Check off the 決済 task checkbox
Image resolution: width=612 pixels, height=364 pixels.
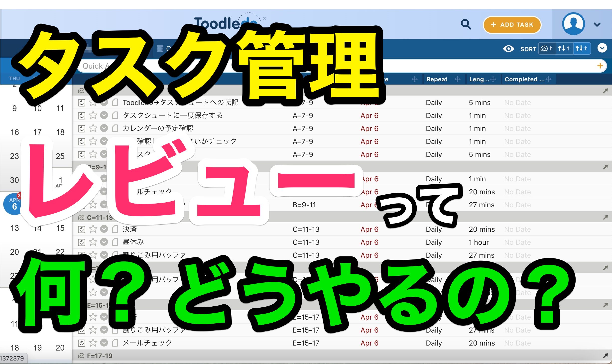(104, 229)
